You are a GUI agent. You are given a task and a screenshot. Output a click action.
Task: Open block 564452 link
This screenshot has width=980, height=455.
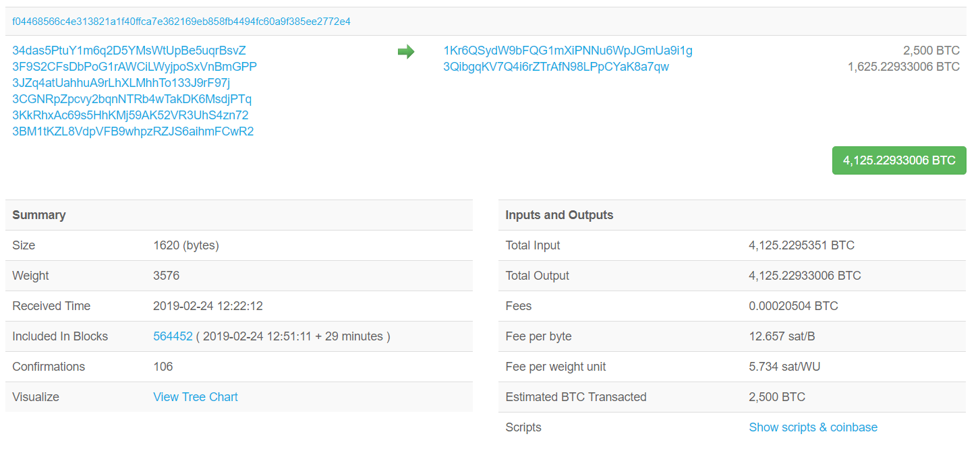173,336
